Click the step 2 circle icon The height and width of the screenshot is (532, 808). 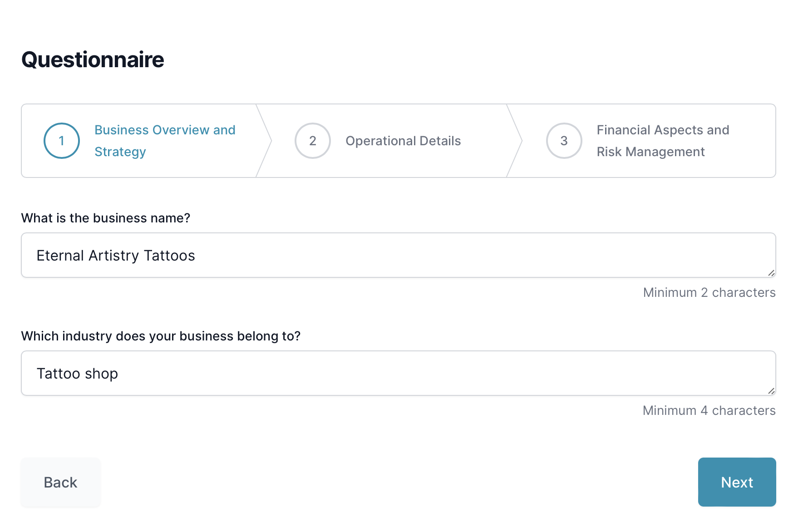point(313,141)
